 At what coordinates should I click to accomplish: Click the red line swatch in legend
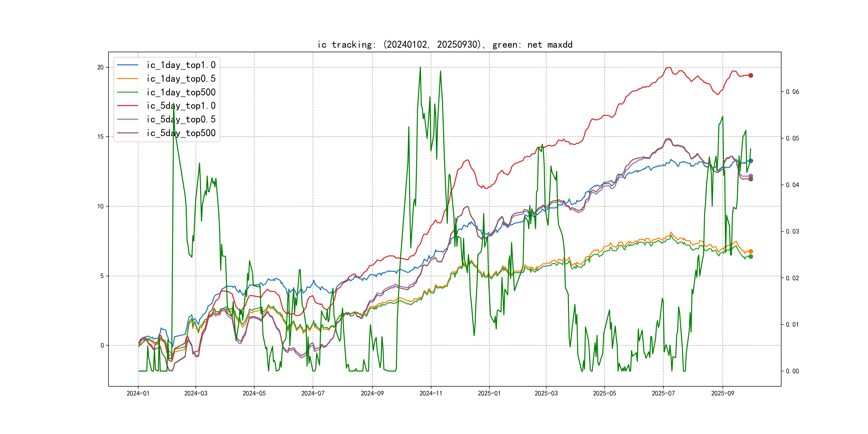click(x=128, y=106)
